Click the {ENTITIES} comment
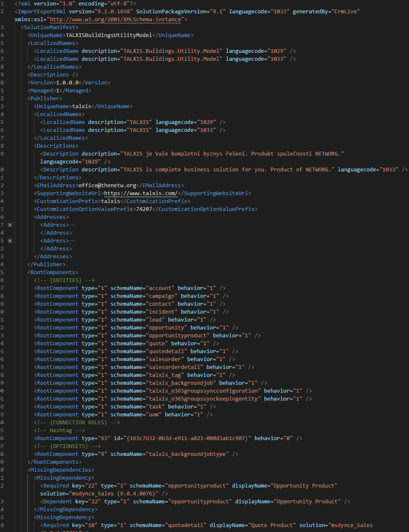The width and height of the screenshot is (409, 532). [x=64, y=280]
